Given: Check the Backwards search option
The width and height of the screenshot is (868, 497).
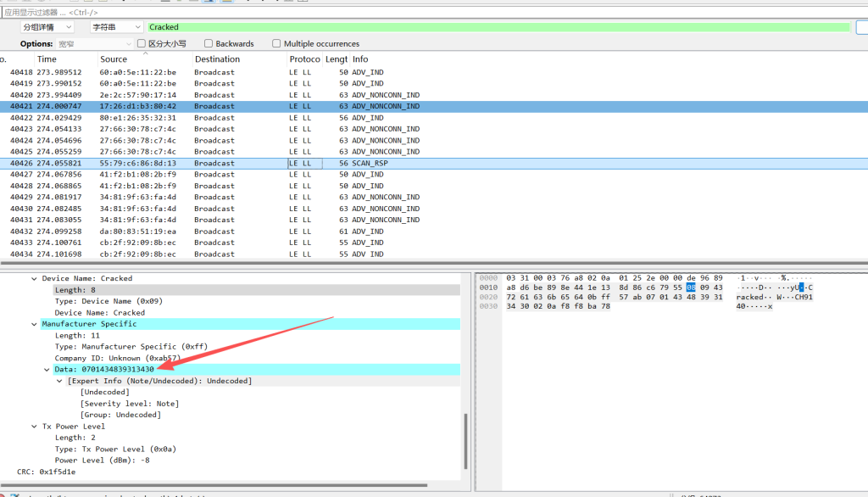Looking at the screenshot, I should 209,44.
